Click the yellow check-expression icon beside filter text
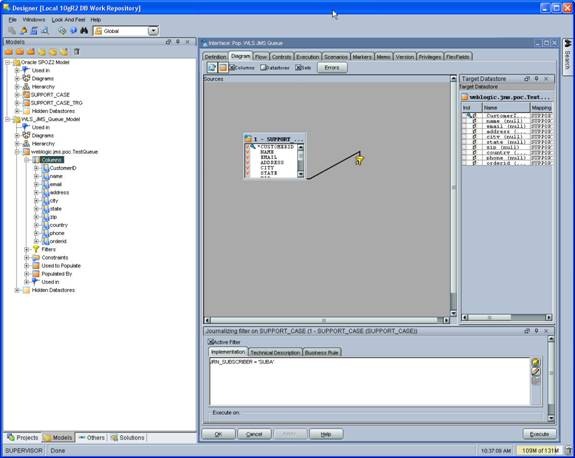The height and width of the screenshot is (458, 575). [x=535, y=362]
